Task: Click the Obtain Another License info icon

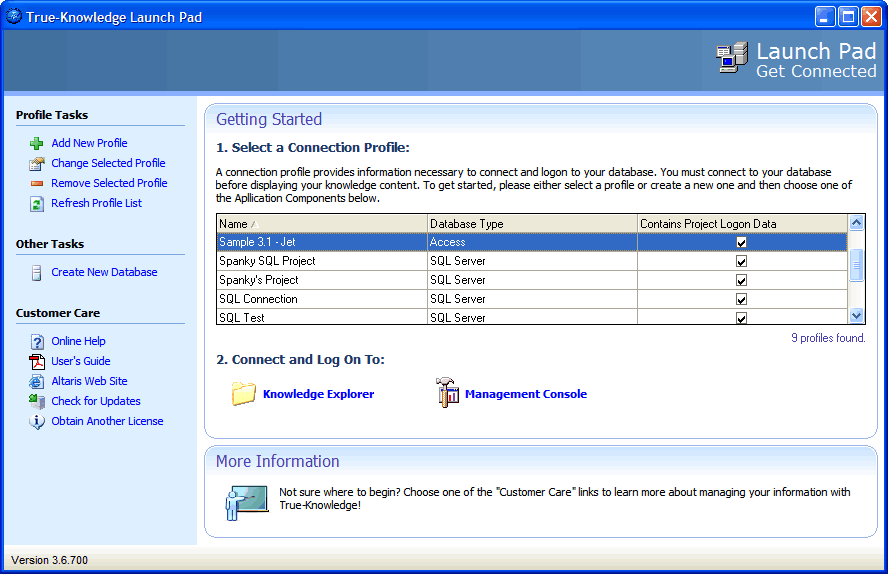Action: click(x=37, y=422)
